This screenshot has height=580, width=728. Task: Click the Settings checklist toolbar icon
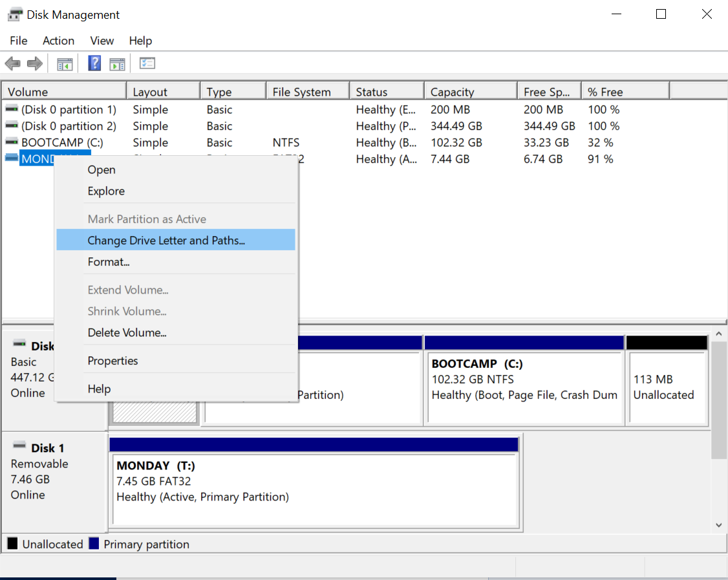click(x=147, y=63)
